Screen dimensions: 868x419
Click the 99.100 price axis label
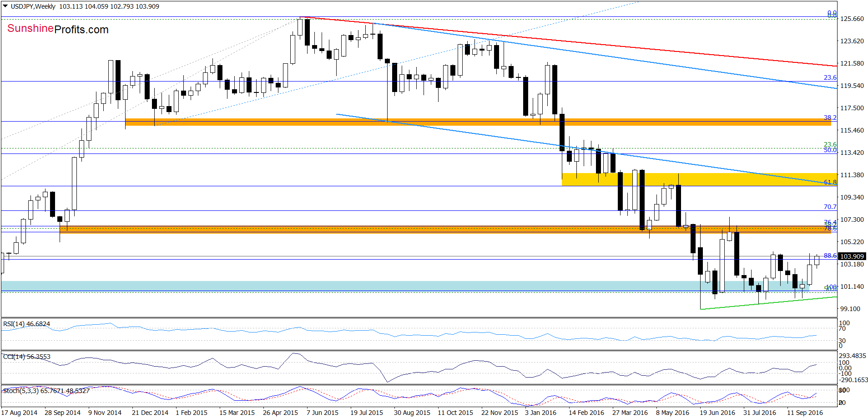850,309
